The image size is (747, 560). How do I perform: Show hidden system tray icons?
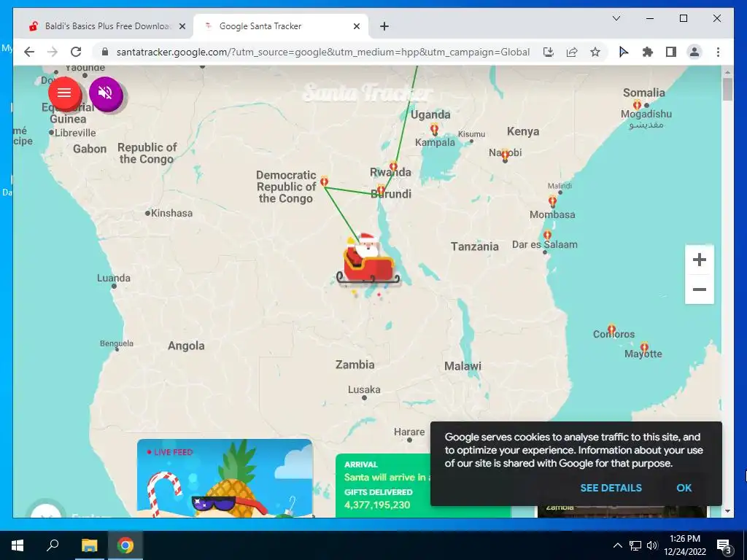(x=617, y=545)
